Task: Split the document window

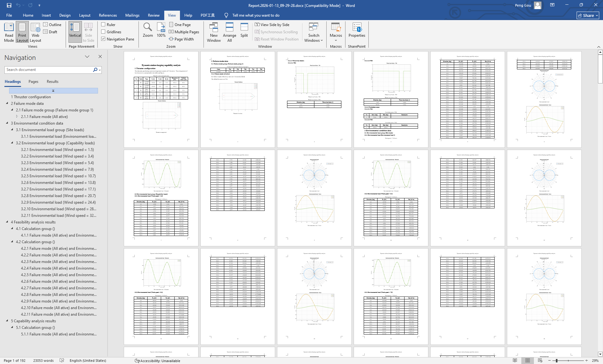Action: point(244,30)
